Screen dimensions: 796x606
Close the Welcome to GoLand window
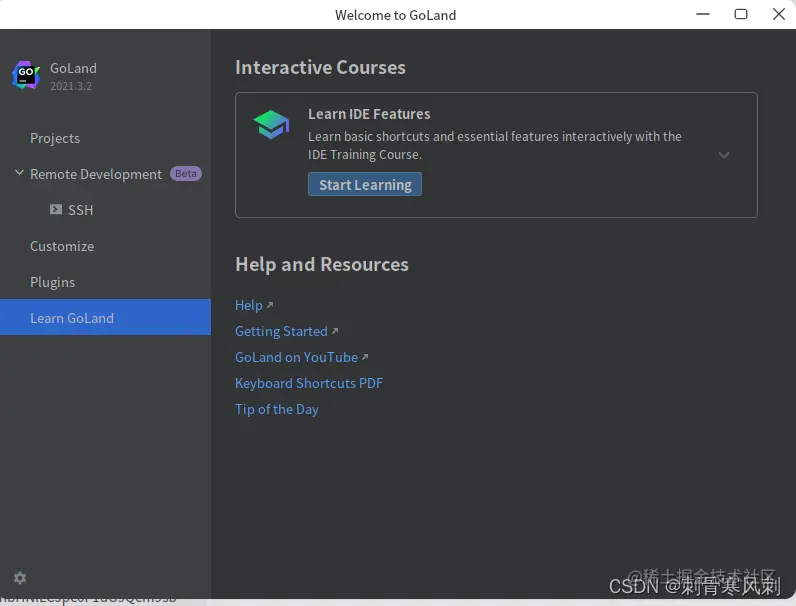point(779,14)
